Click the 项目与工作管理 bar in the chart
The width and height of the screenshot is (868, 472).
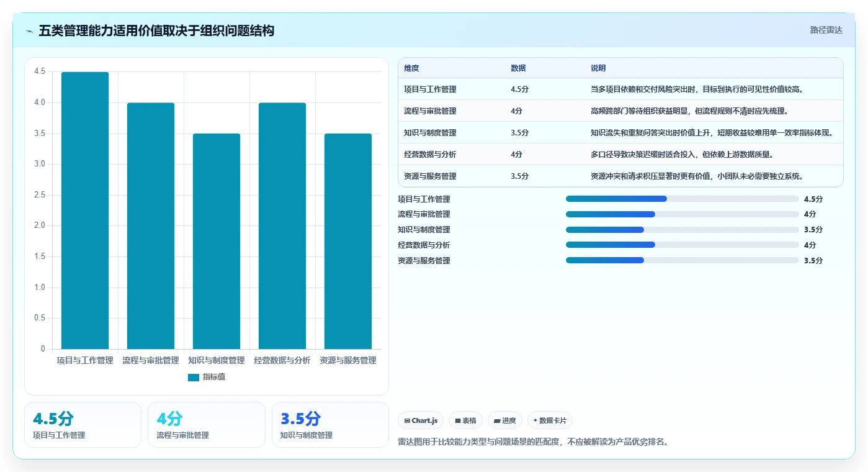pyautogui.click(x=85, y=211)
